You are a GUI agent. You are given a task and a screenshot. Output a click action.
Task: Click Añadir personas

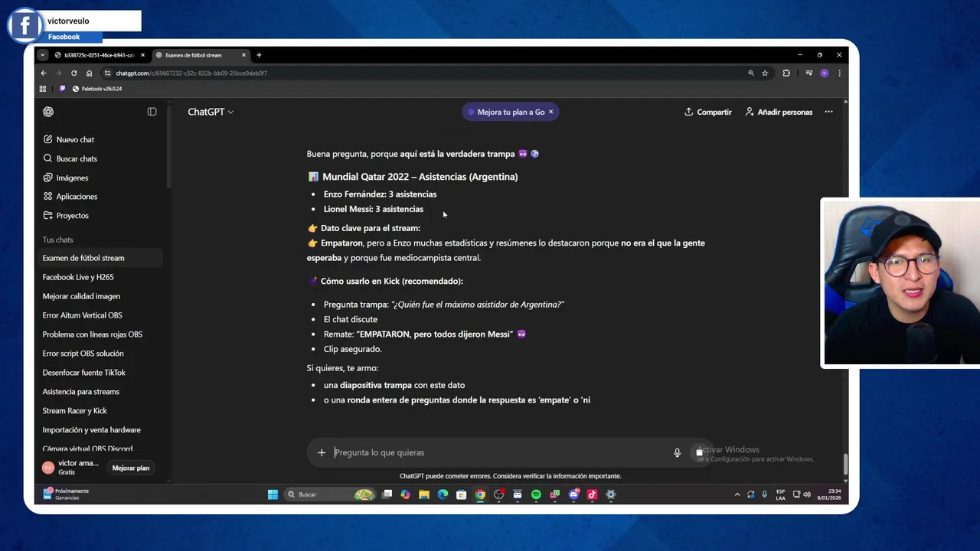[x=779, y=112]
